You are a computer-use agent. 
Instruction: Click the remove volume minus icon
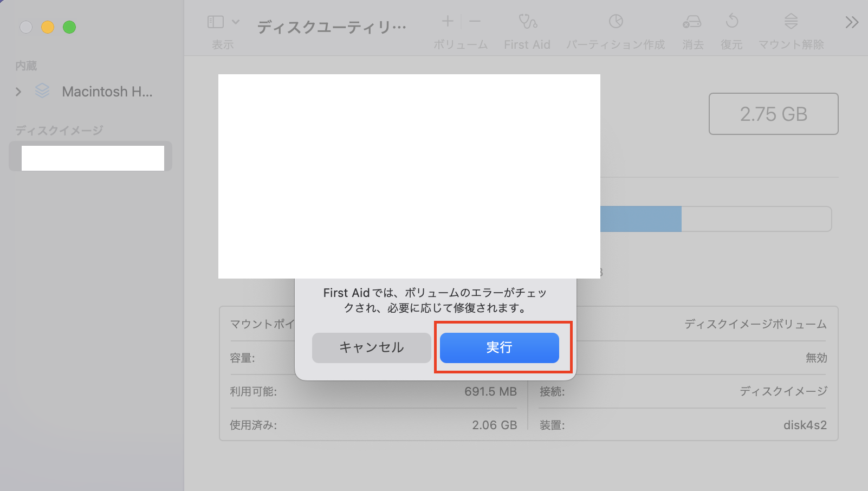(475, 22)
